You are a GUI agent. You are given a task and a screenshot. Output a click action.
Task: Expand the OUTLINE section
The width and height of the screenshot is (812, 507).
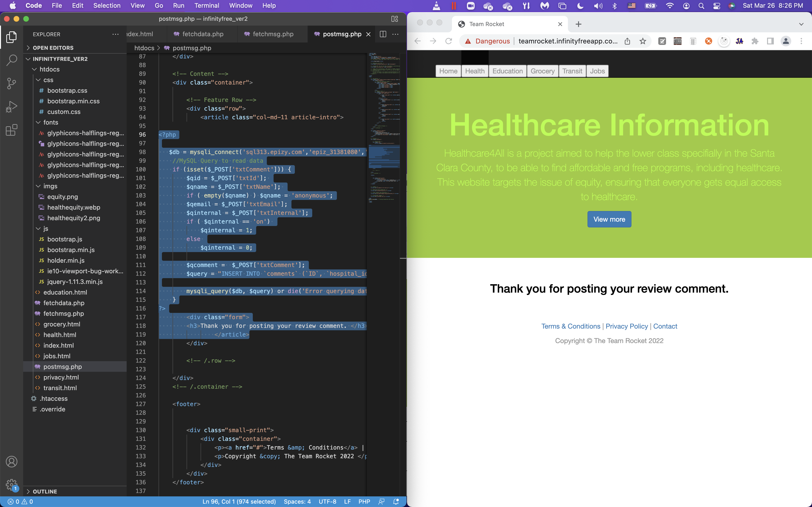click(x=45, y=491)
